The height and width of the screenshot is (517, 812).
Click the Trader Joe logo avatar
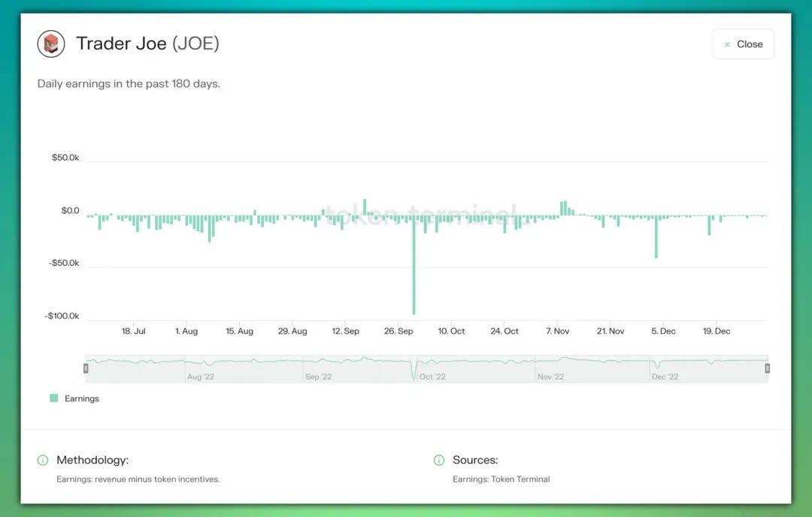click(51, 44)
